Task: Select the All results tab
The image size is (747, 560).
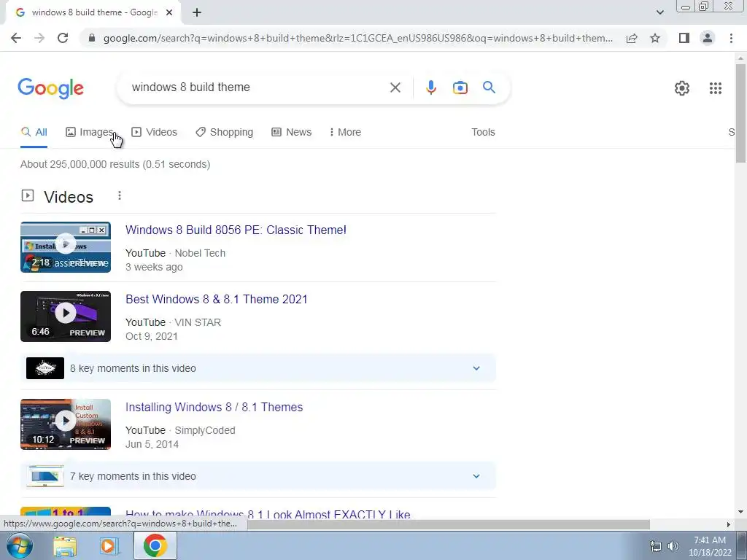Action: (34, 133)
